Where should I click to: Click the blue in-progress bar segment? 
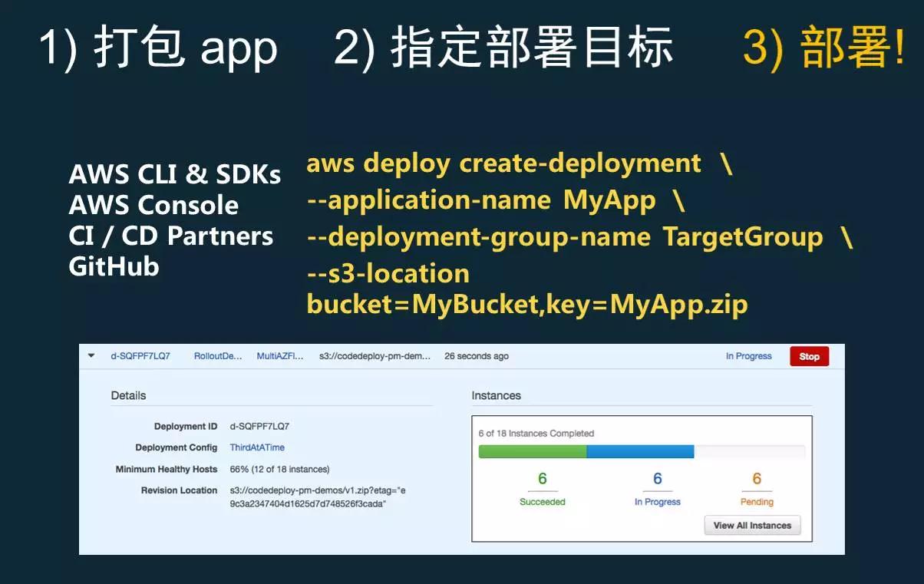pyautogui.click(x=641, y=451)
